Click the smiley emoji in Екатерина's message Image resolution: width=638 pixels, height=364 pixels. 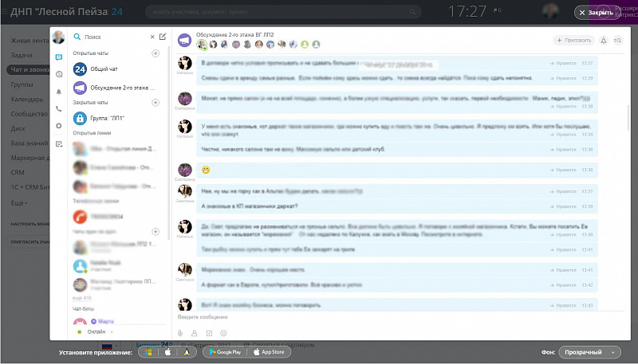(x=206, y=170)
